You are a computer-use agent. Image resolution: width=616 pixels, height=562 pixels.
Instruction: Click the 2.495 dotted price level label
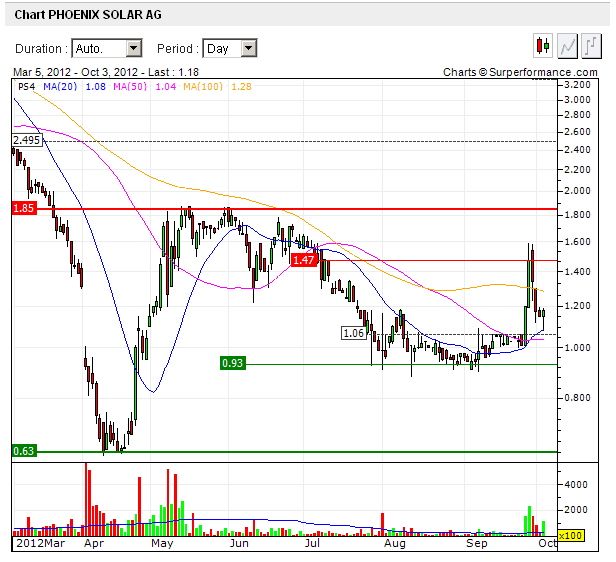pyautogui.click(x=27, y=141)
